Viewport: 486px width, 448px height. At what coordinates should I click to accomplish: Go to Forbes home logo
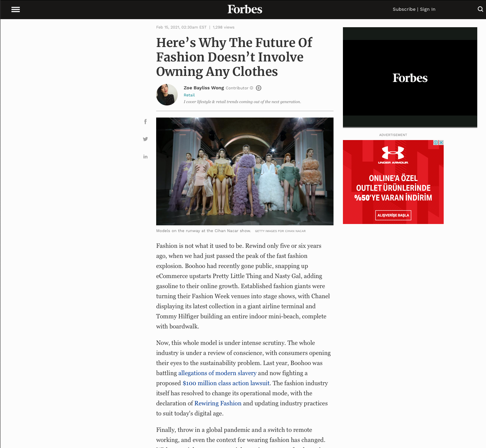245,9
